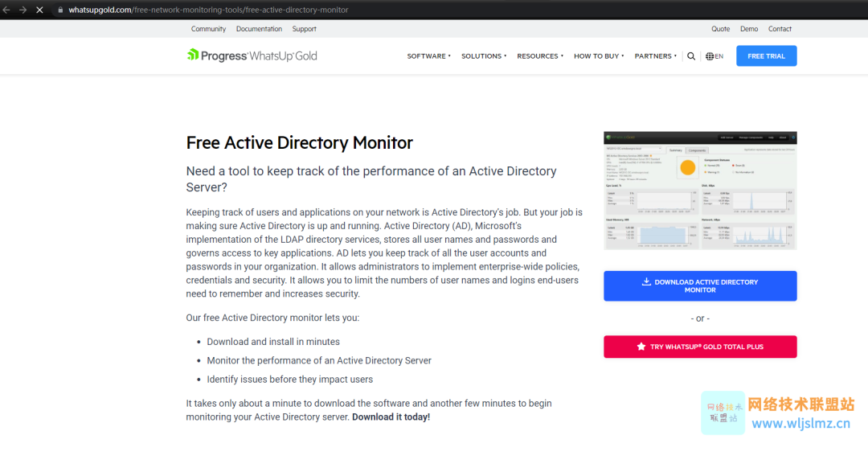Click the Progress WhatsUp Gold logo
This screenshot has width=868, height=464.
(x=252, y=55)
